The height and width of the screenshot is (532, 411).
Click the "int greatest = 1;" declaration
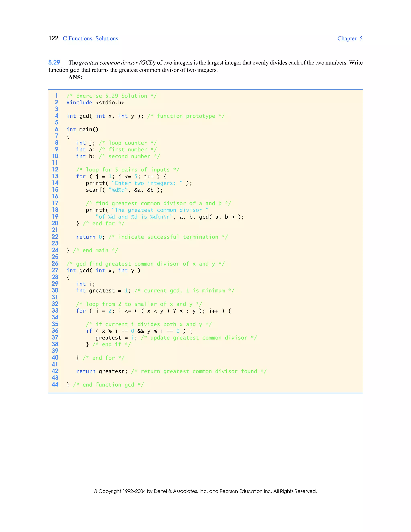(x=103, y=291)
